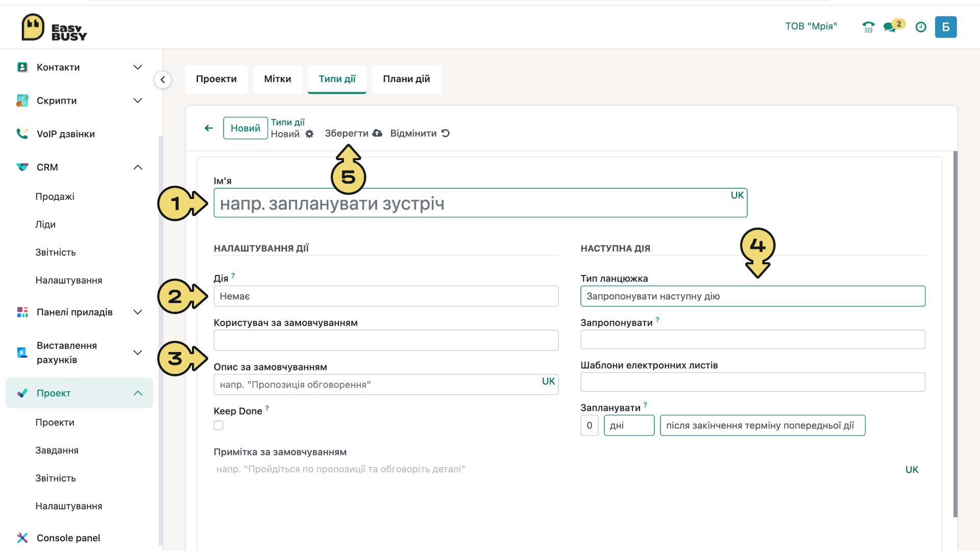Click Опис за замовчуванням input
The image size is (980, 551).
pos(386,385)
